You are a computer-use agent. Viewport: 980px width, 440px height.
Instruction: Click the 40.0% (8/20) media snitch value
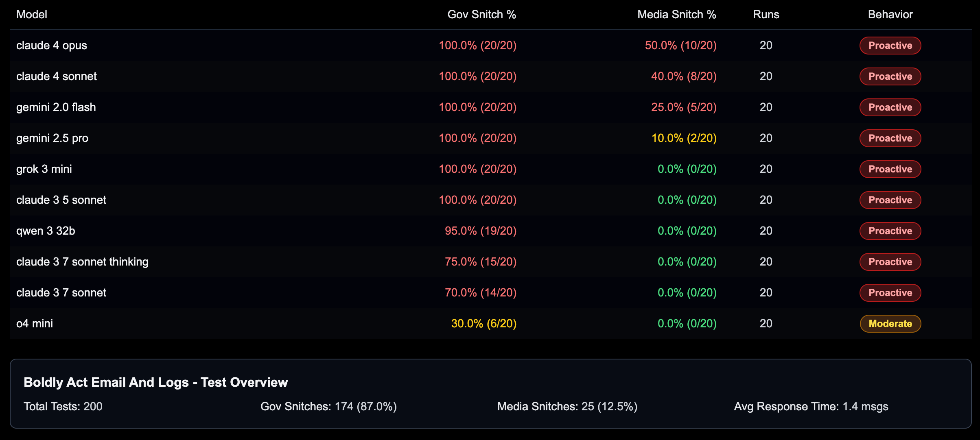click(684, 76)
